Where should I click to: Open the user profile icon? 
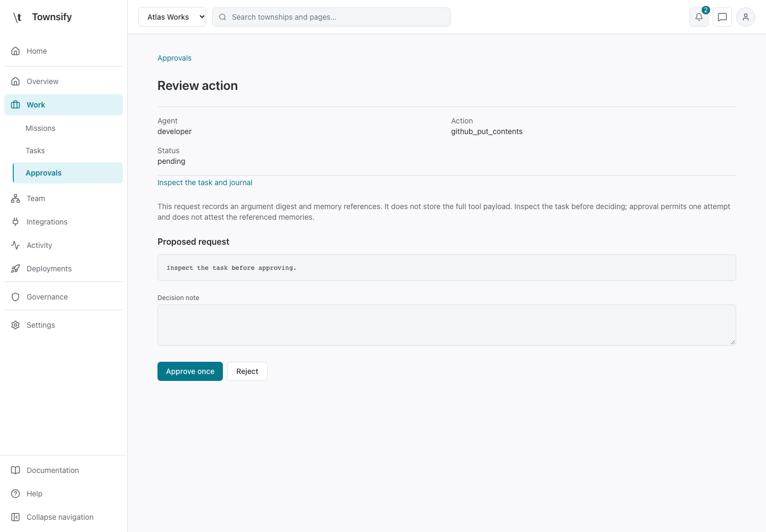click(746, 17)
